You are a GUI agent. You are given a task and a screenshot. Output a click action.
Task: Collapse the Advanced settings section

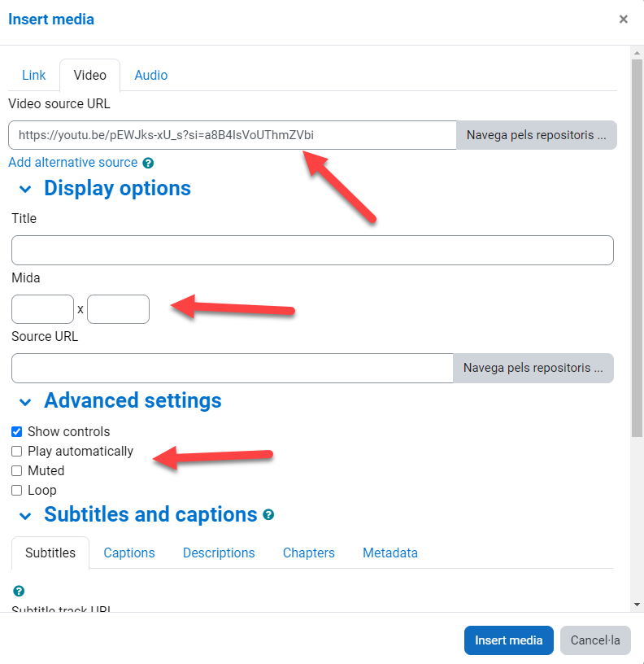(25, 401)
